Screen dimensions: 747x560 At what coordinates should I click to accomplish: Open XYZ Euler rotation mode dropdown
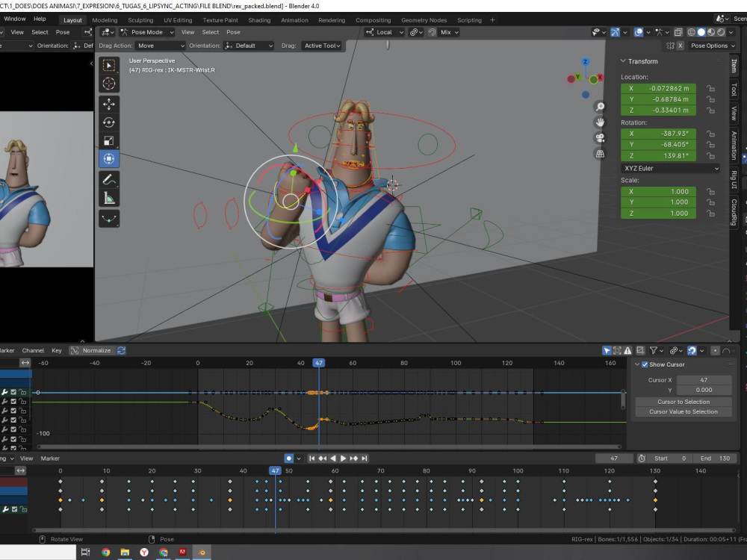pos(670,169)
